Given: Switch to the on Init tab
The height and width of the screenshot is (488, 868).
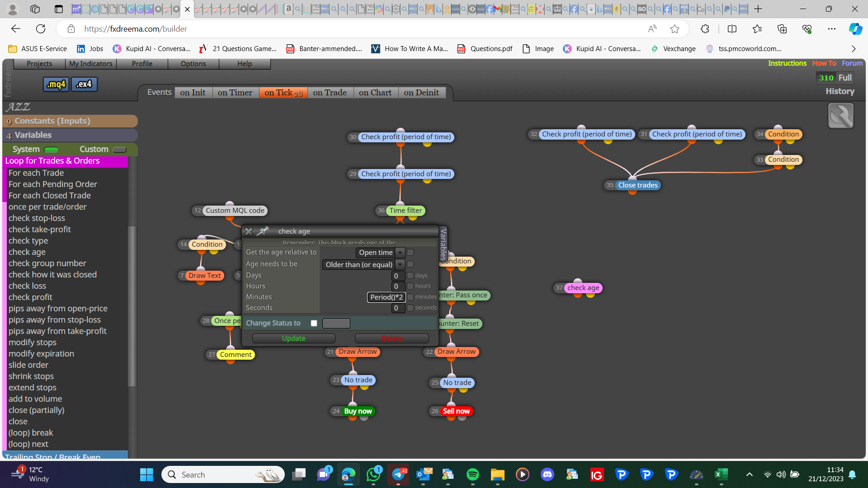Looking at the screenshot, I should 193,93.
